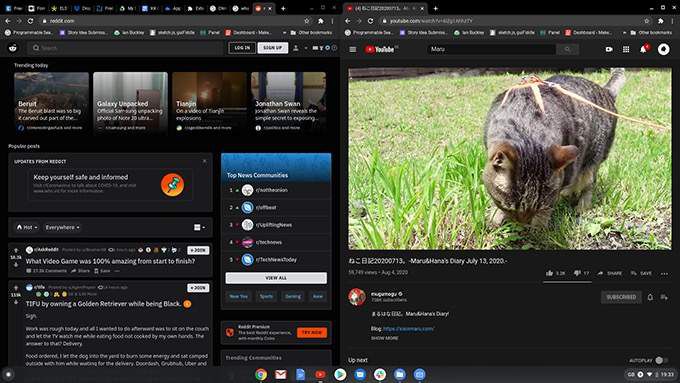Open the Reddit user menu dropdown

click(x=299, y=48)
